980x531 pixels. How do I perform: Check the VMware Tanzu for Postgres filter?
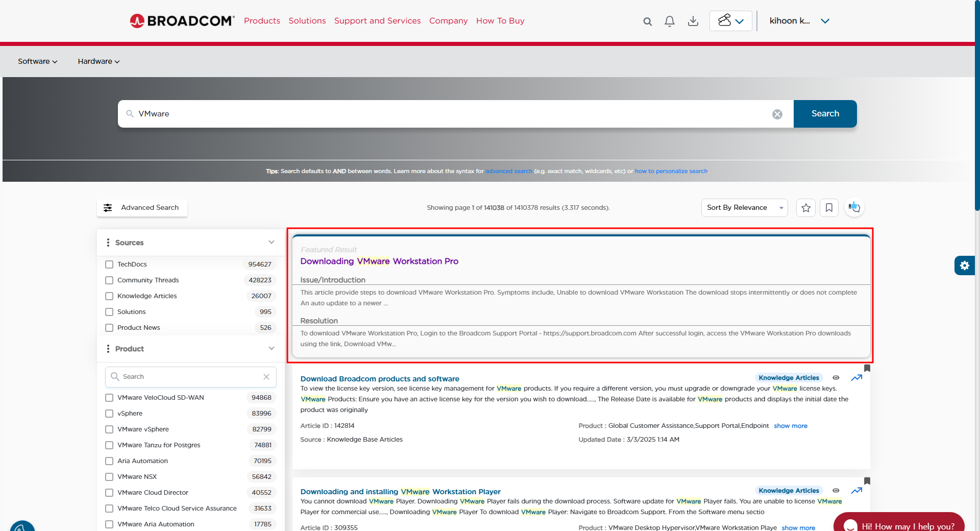tap(109, 445)
